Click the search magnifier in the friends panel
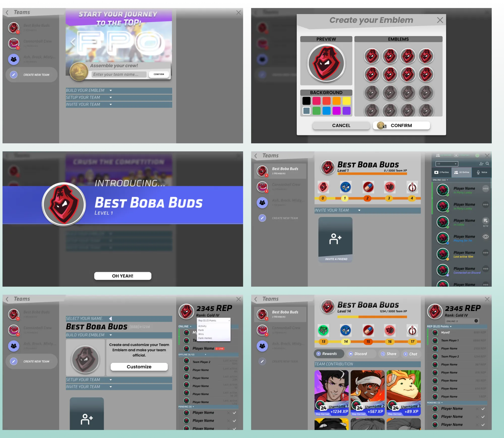This screenshot has height=438, width=504. click(487, 164)
